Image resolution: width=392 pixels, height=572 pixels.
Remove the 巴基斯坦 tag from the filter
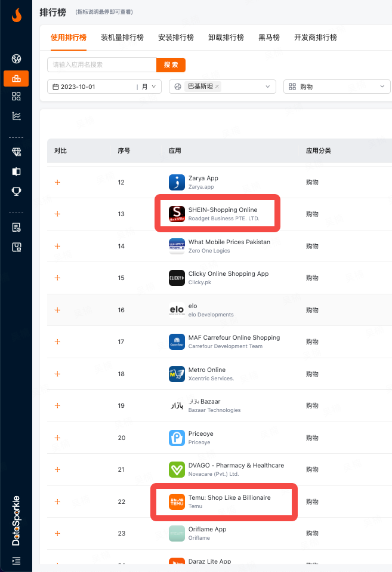[x=217, y=87]
